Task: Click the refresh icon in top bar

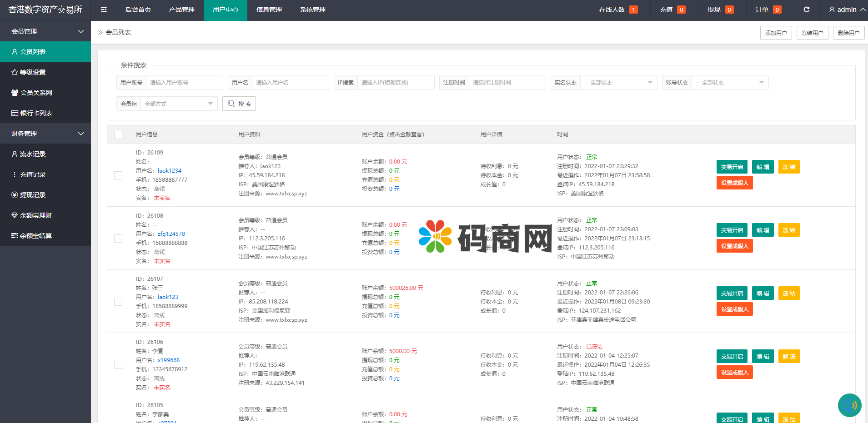Action: click(807, 10)
